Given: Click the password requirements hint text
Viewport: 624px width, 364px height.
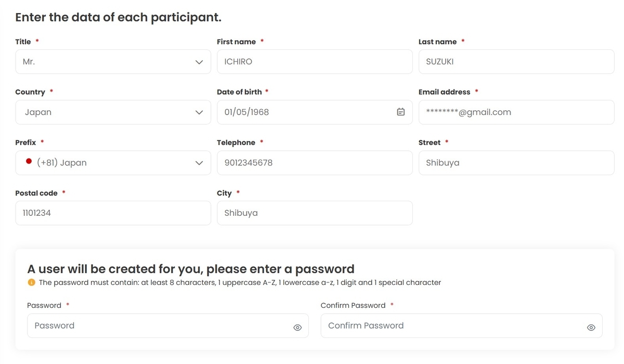Looking at the screenshot, I should 240,282.
